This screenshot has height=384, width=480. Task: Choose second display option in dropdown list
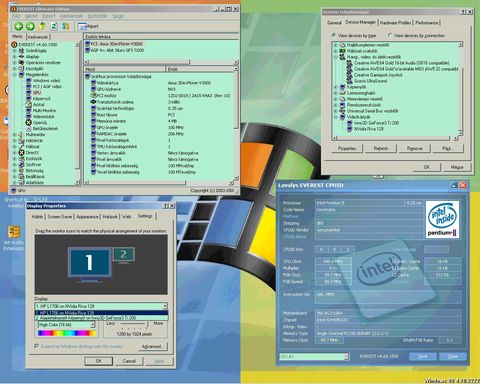[x=101, y=318]
